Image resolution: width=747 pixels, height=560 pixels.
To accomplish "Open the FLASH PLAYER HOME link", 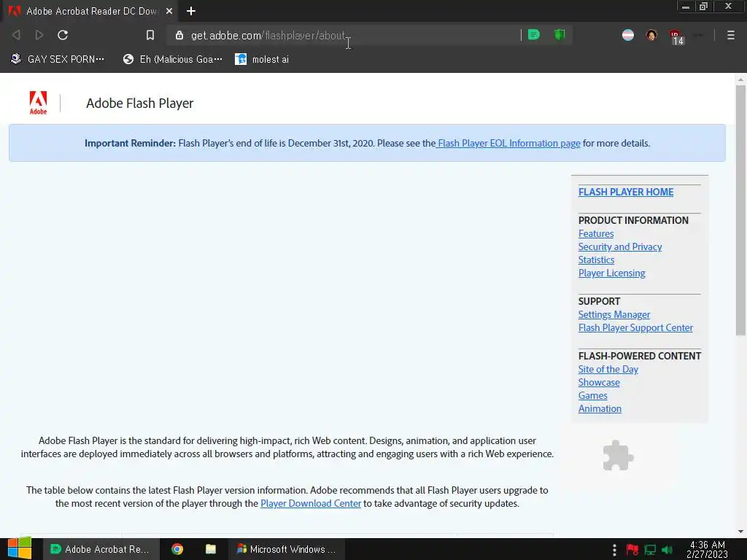I will point(625,192).
